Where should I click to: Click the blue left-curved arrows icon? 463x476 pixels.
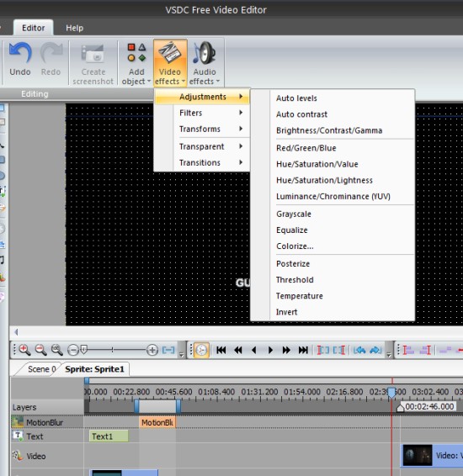(359, 350)
